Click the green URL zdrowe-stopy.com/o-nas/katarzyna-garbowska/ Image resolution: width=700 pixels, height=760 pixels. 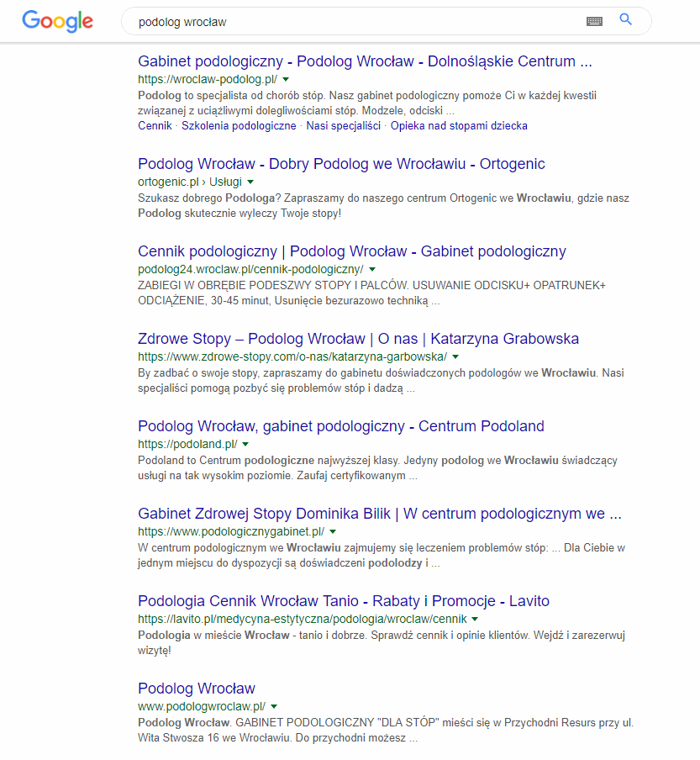point(292,356)
